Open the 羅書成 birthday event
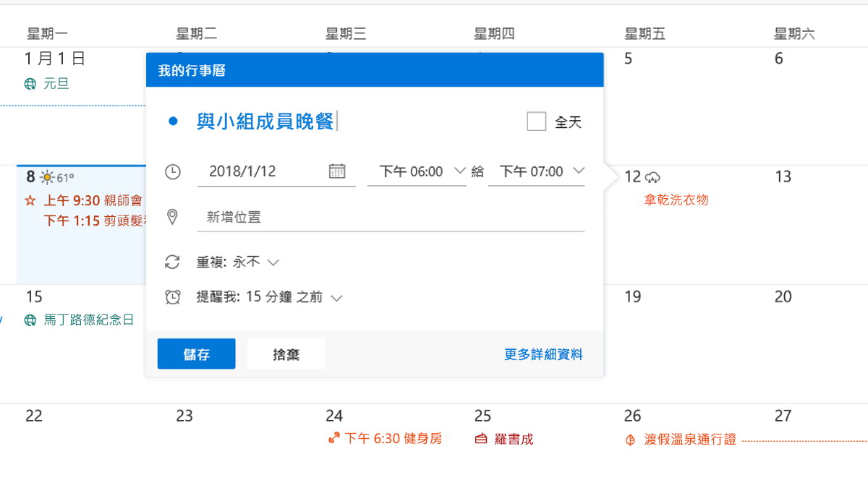868x488 pixels. coord(514,439)
